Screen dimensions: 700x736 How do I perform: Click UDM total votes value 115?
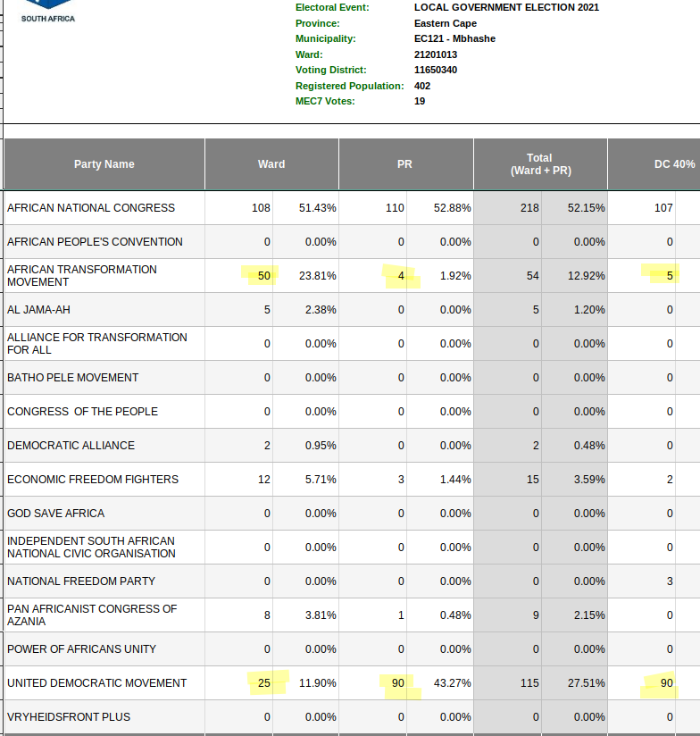[529, 683]
